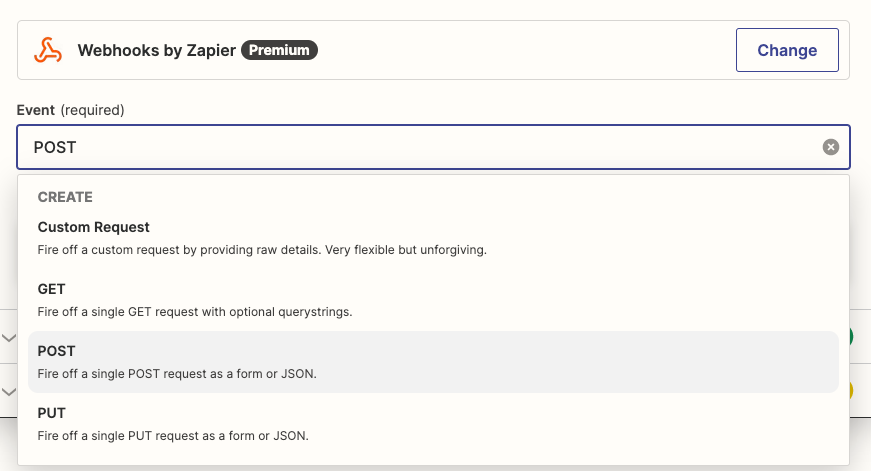Viewport: 871px width, 471px height.
Task: Click the single PUT request description text
Action: point(174,435)
